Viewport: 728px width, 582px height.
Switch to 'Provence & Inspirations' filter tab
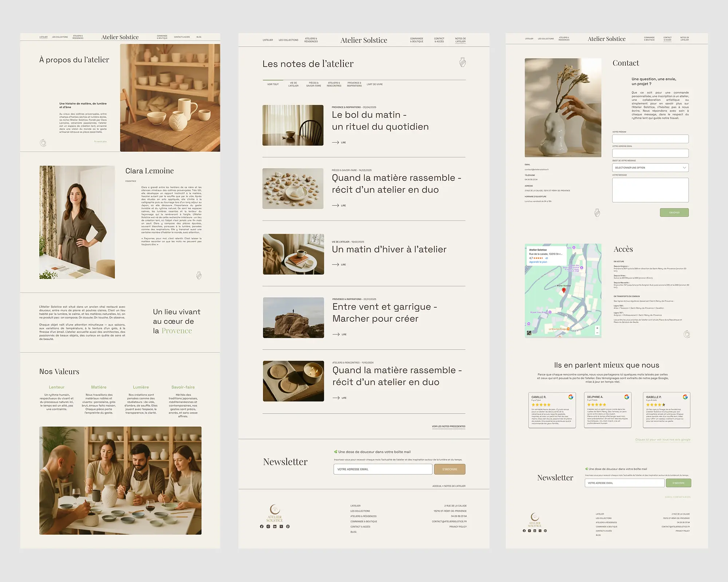click(x=354, y=84)
